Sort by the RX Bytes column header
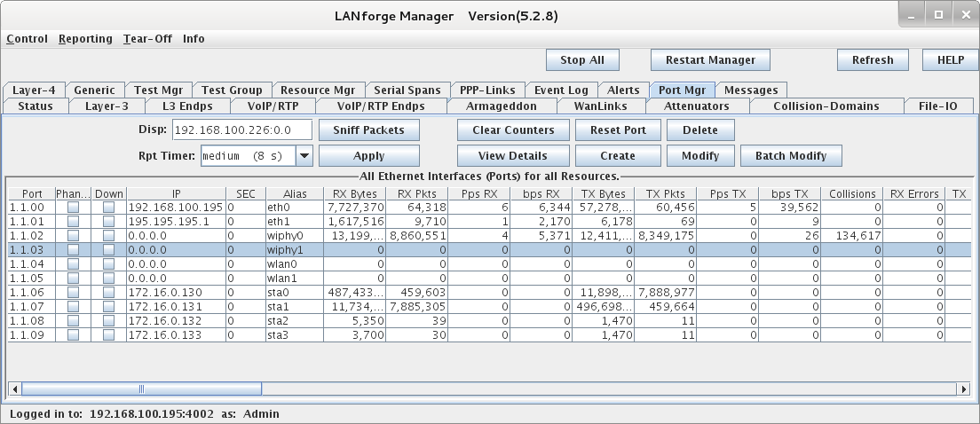The height and width of the screenshot is (424, 980). [x=354, y=193]
